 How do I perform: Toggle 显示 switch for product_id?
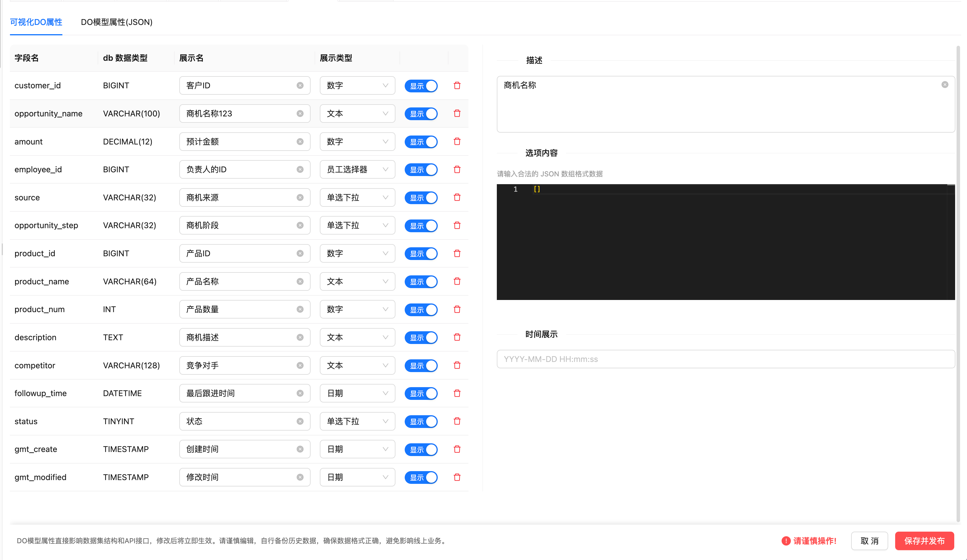(x=421, y=254)
